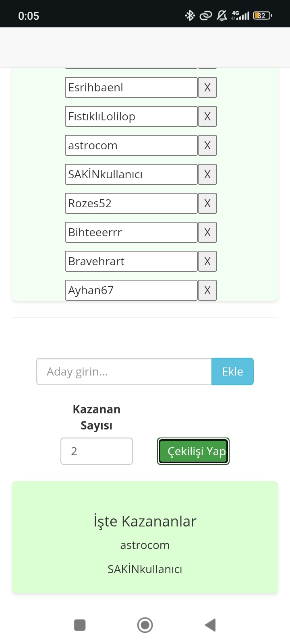The image size is (290, 644).
Task: Tap the Android back navigation icon
Action: click(x=210, y=625)
